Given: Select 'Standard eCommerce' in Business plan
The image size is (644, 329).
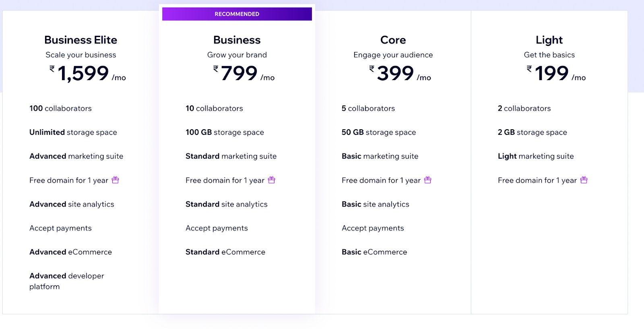Looking at the screenshot, I should (225, 252).
